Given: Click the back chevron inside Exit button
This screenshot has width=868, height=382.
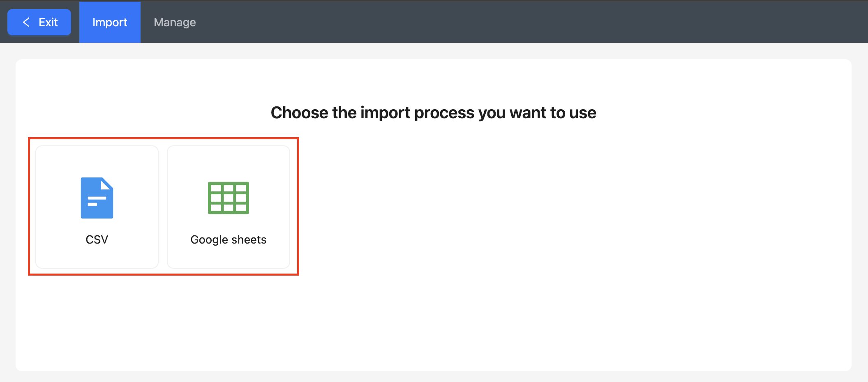Looking at the screenshot, I should click(26, 22).
